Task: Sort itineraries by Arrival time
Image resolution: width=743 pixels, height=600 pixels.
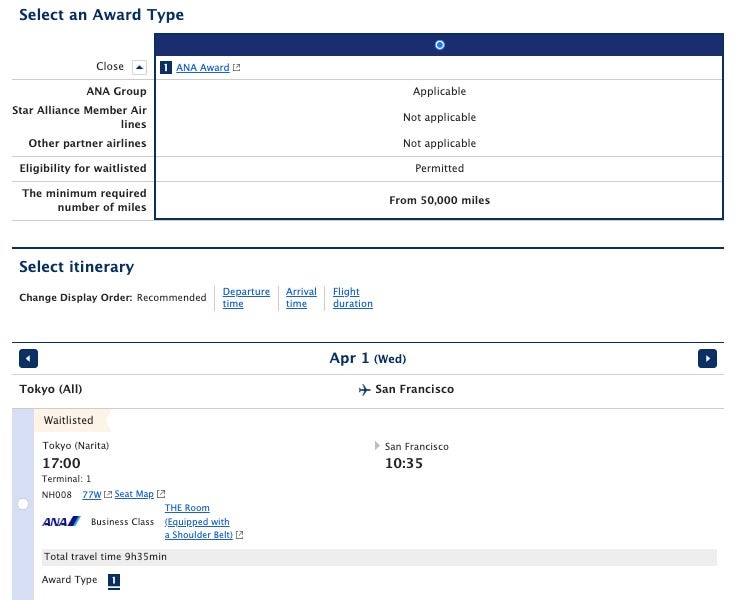Action: point(301,298)
